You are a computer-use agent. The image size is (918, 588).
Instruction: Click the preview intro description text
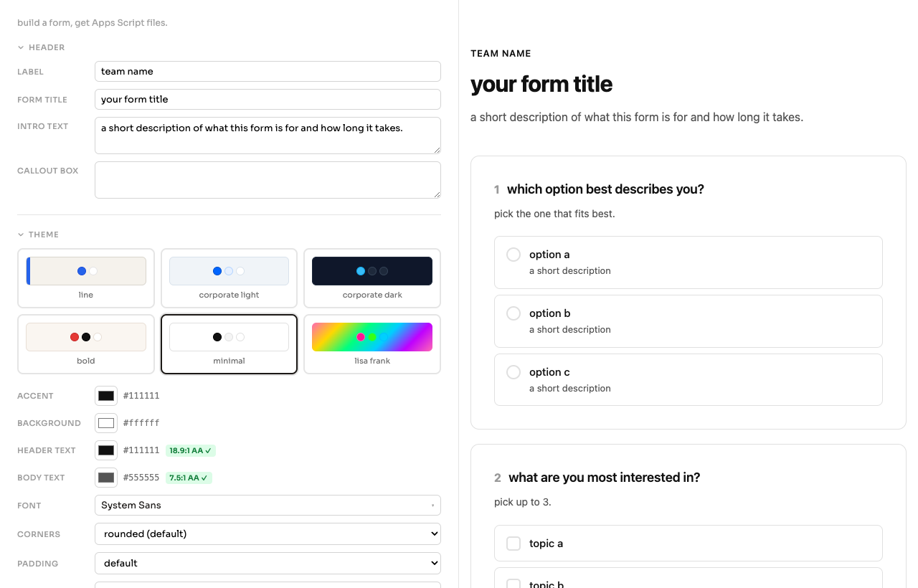pyautogui.click(x=637, y=117)
